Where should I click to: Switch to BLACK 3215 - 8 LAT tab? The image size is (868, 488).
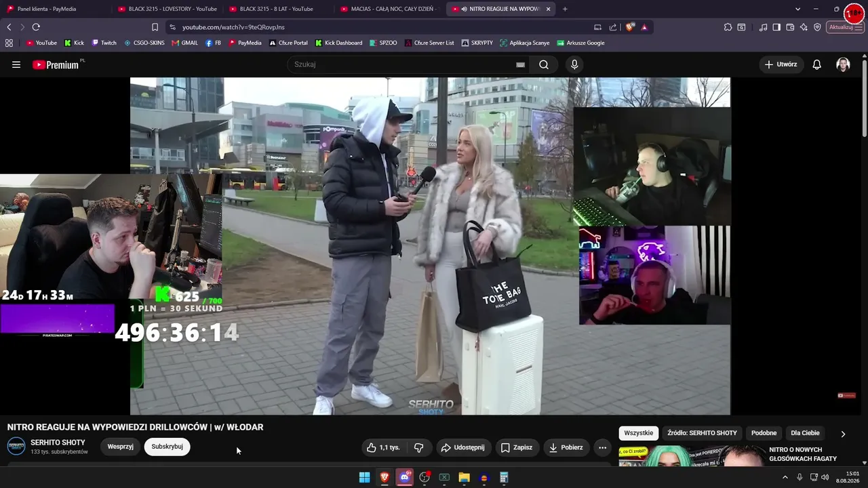point(278,9)
